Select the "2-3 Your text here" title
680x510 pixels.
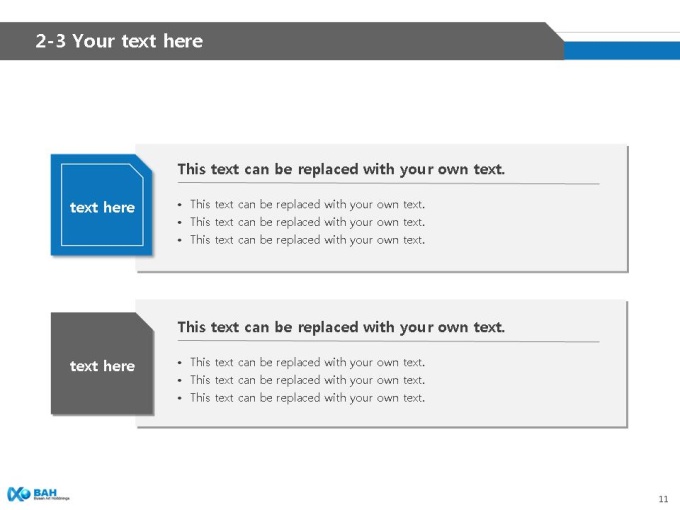(x=119, y=41)
